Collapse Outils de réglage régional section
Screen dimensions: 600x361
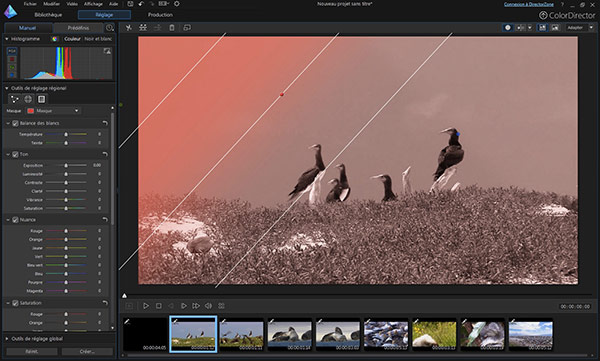click(7, 88)
